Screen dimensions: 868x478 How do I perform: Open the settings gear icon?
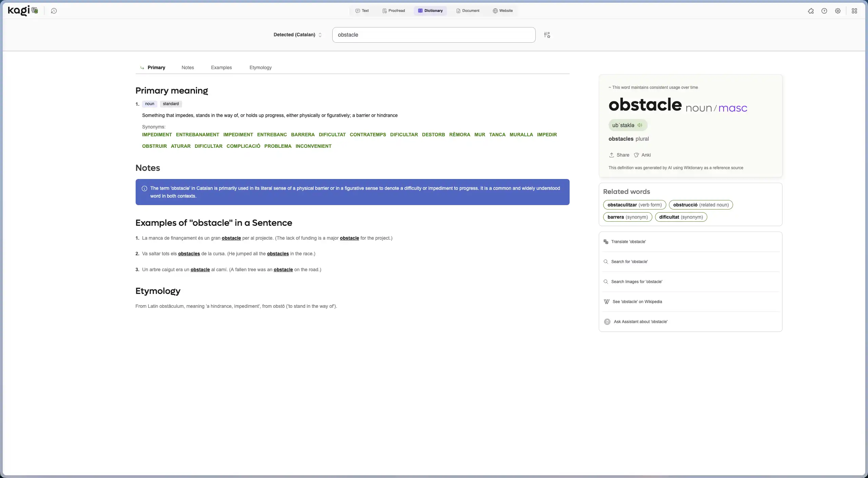[837, 11]
